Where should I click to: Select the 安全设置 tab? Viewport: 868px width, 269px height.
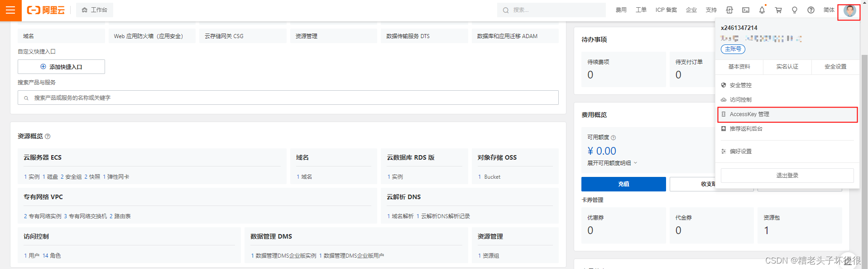(835, 67)
